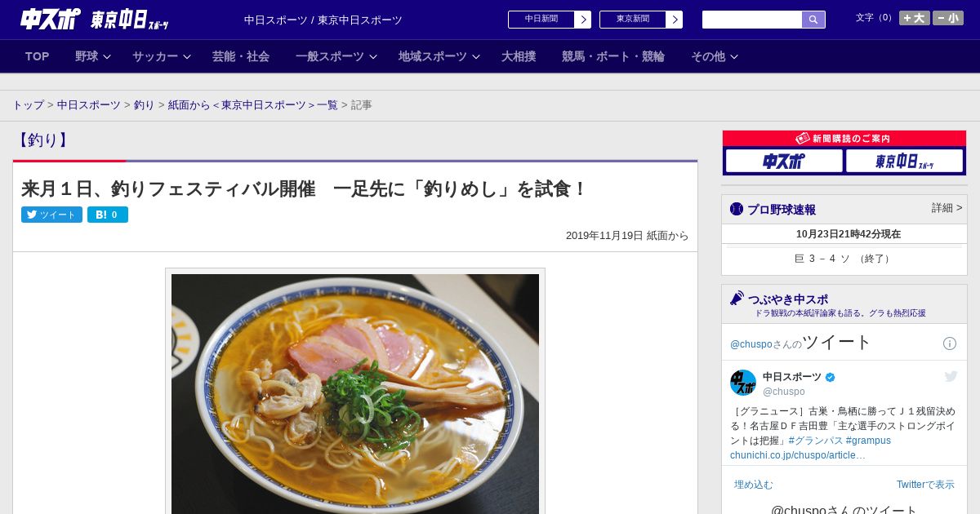Click the #grampus hashtag link
980x514 pixels.
click(868, 441)
